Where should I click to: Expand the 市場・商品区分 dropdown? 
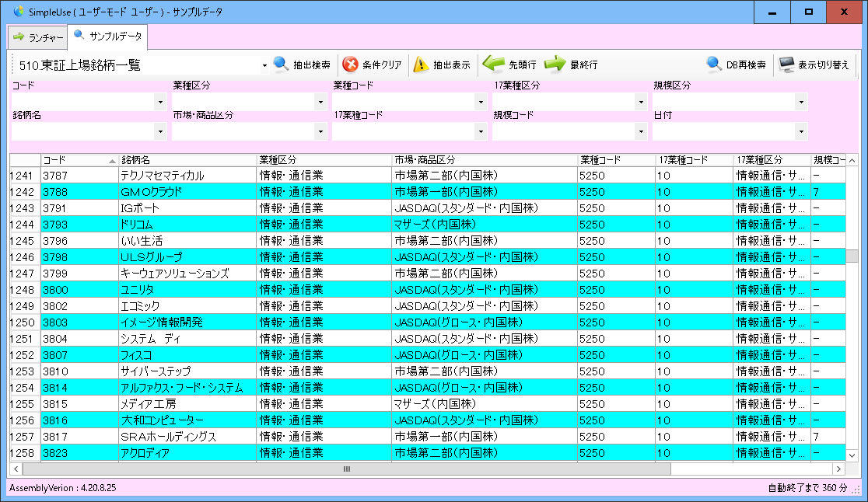[320, 131]
